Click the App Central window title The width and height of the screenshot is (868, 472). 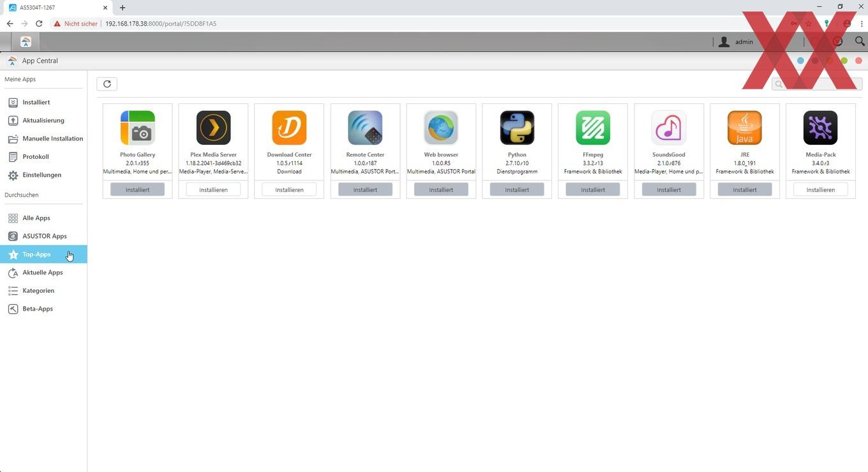point(40,61)
